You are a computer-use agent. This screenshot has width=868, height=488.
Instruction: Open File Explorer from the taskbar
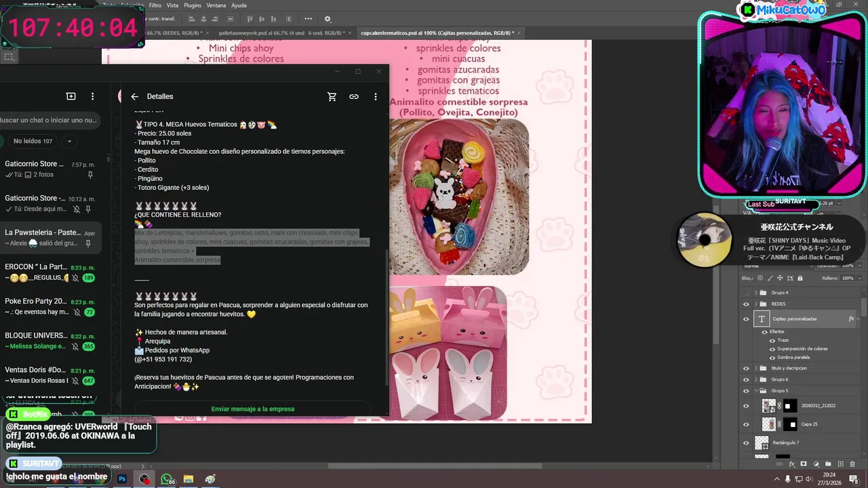[189, 479]
